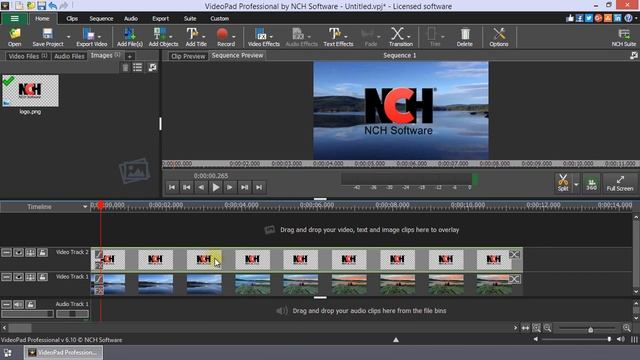Open the Record dropdown arrow
This screenshot has height=360, width=640.
(234, 37)
